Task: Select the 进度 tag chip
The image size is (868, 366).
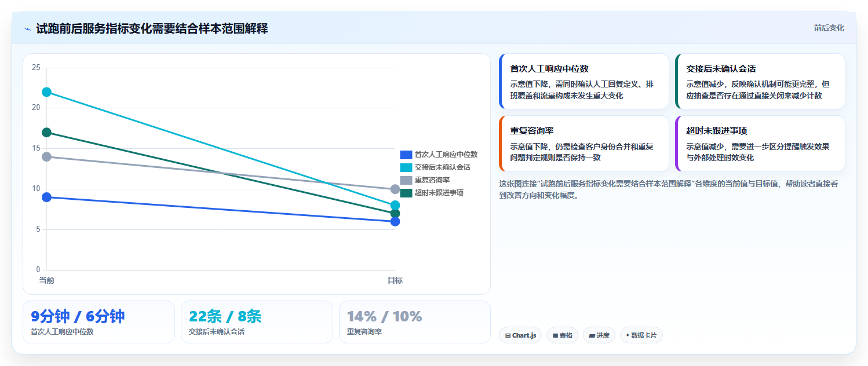Action: (599, 335)
